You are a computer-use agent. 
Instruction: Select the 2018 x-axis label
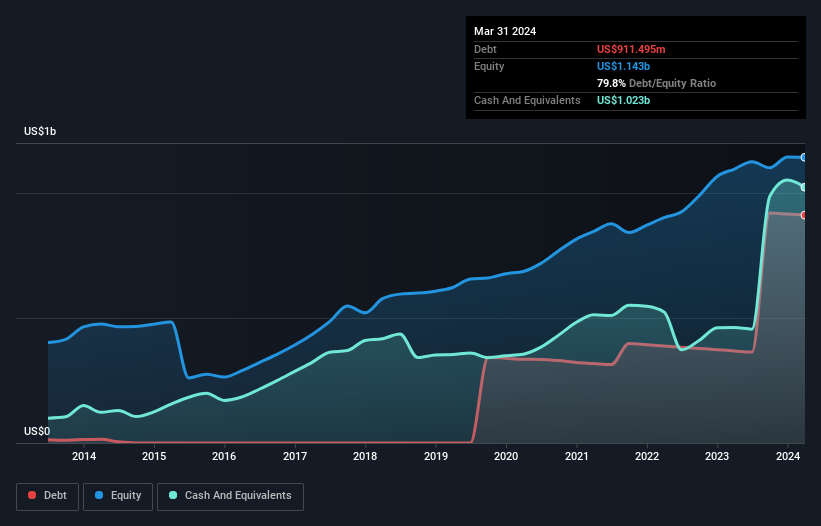coord(365,456)
